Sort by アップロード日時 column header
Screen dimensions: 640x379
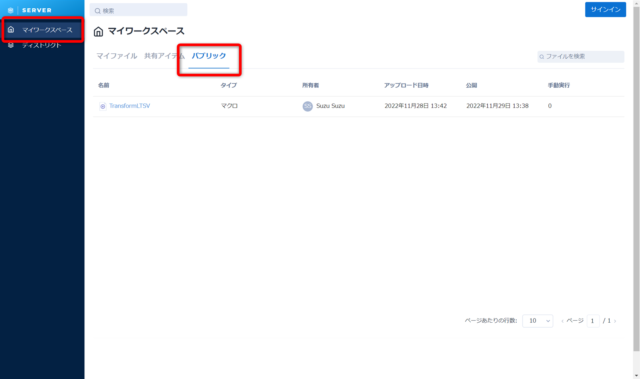406,85
